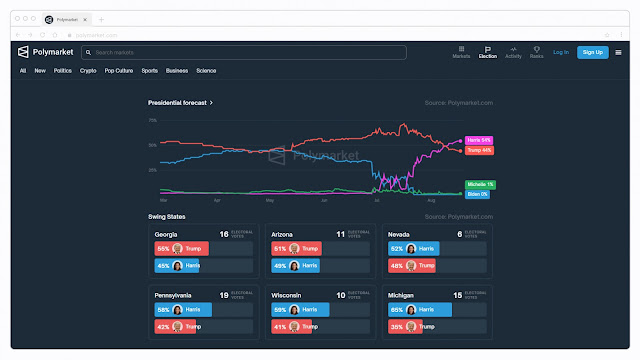Image resolution: width=640 pixels, height=360 pixels.
Task: Click the Michigan state title
Action: tap(400, 296)
